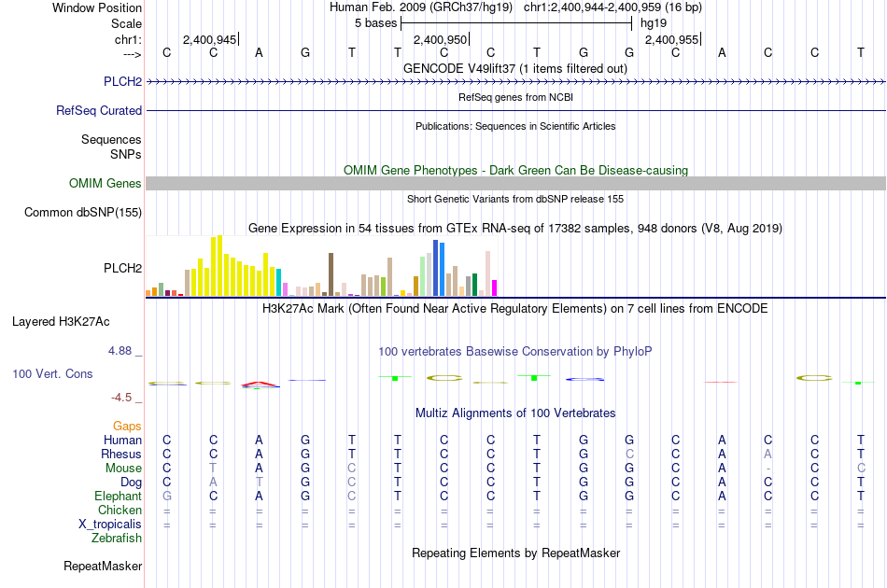This screenshot has height=588, width=887.
Task: Select the brown GTEx expression bar
Action: coord(331,274)
